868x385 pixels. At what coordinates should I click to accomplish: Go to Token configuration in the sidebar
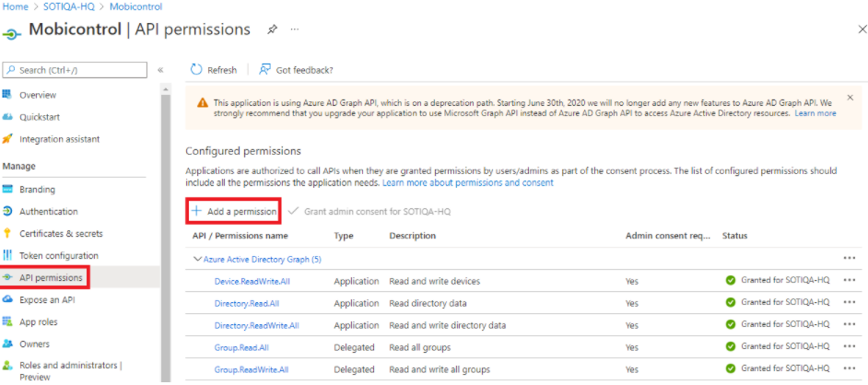click(58, 256)
